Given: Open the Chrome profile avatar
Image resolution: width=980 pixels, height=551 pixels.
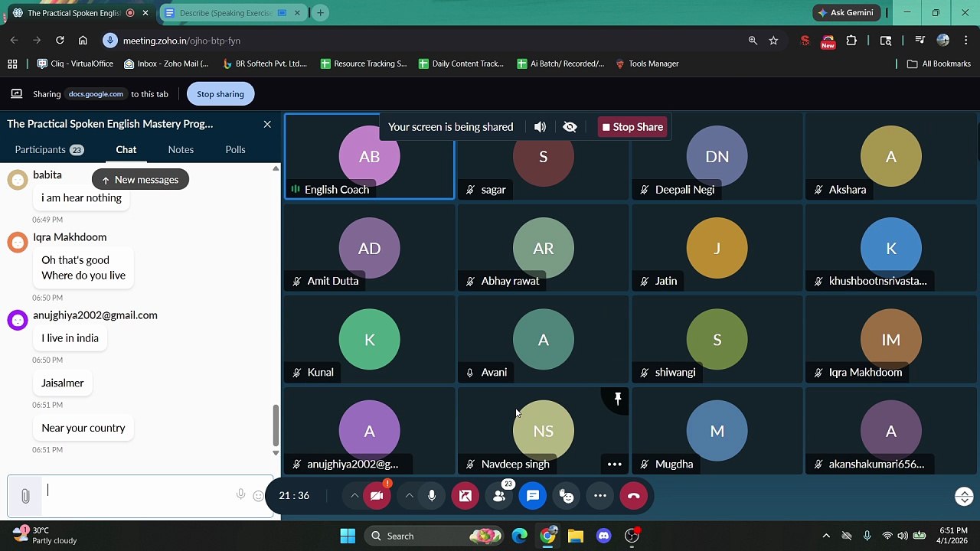Looking at the screenshot, I should [x=942, y=41].
